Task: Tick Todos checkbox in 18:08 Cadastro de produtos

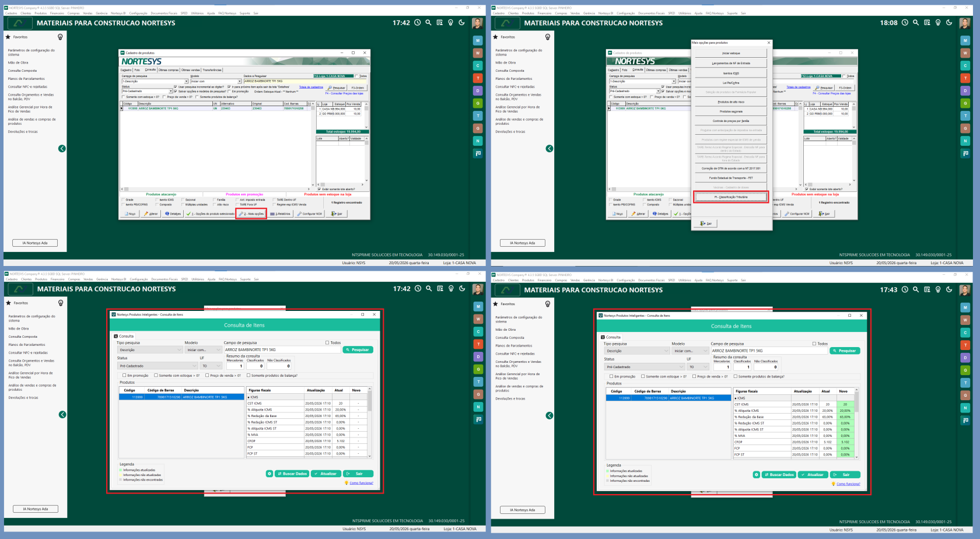Action: (845, 76)
